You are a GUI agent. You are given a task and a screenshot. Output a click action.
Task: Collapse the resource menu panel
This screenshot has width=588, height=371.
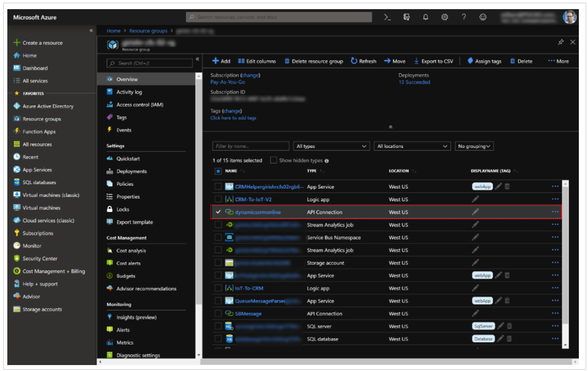197,59
